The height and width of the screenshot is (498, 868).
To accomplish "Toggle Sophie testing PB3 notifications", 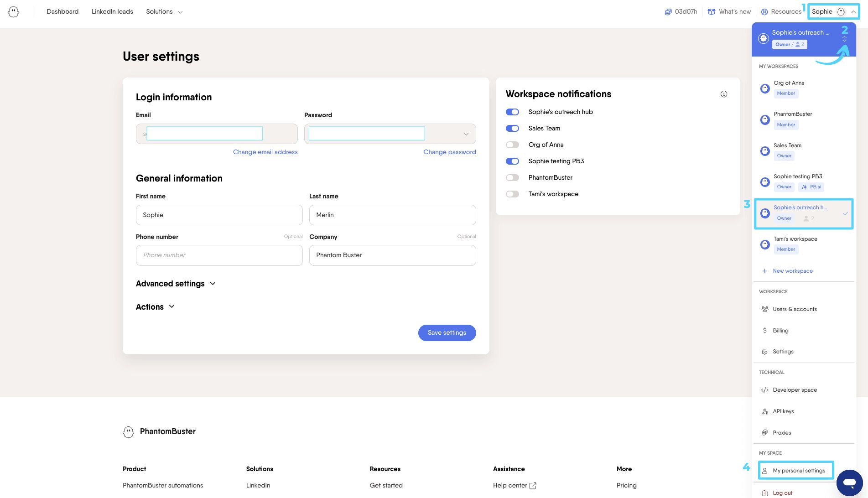I will [x=513, y=161].
